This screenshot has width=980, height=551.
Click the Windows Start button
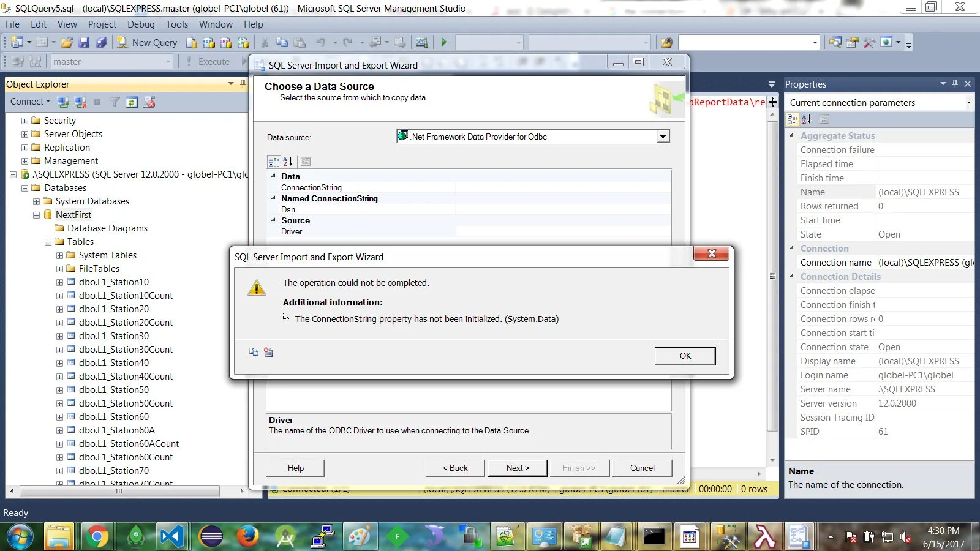point(20,537)
